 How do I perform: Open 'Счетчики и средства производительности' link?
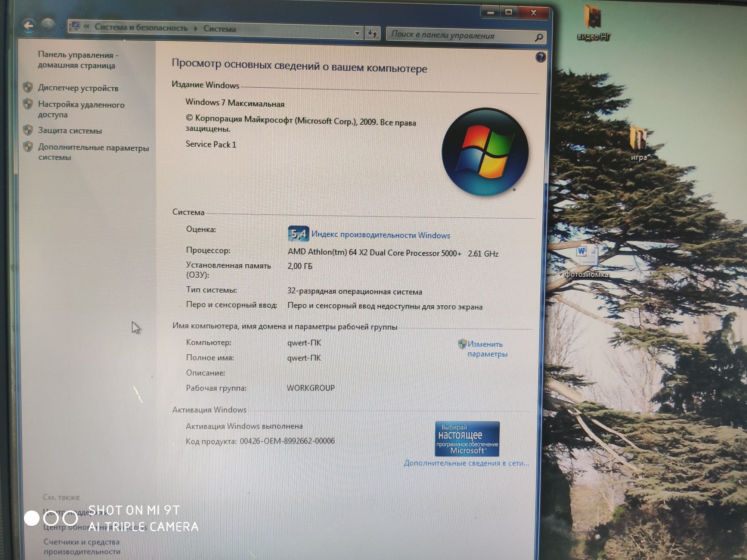(x=82, y=547)
